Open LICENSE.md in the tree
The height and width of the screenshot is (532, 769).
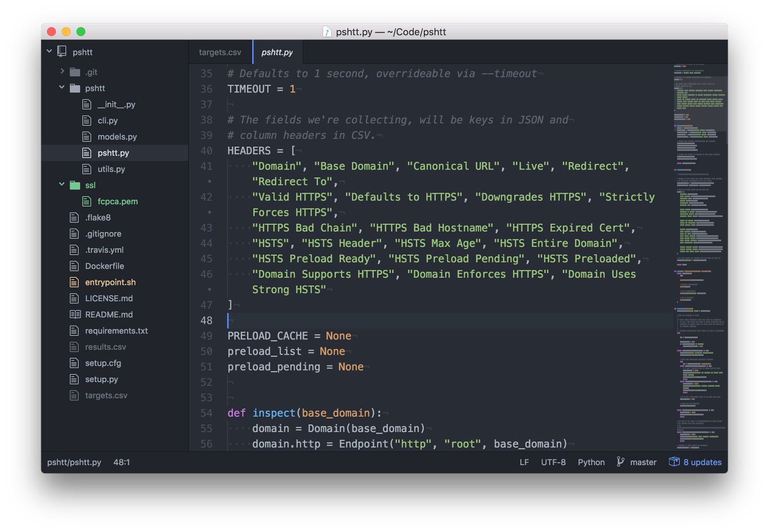109,298
